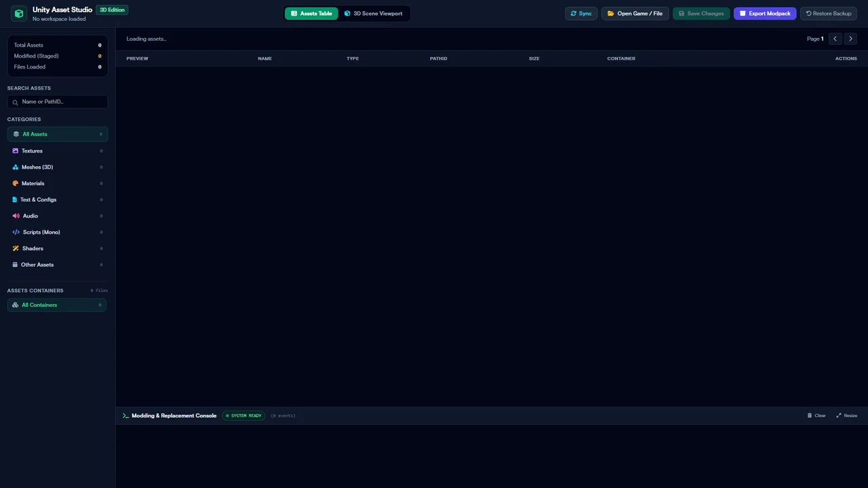Viewport: 868px width, 488px height.
Task: Switch to the 3D Scene Viewport tab
Action: [x=373, y=14]
